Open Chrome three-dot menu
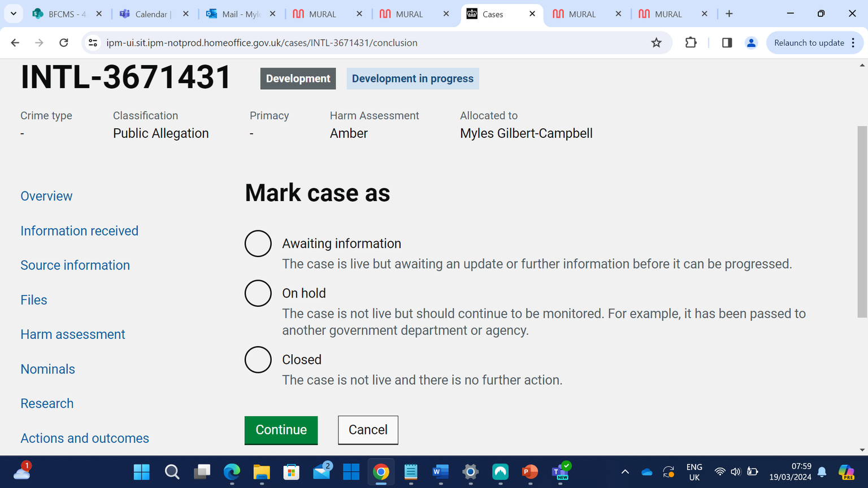 pos(853,43)
